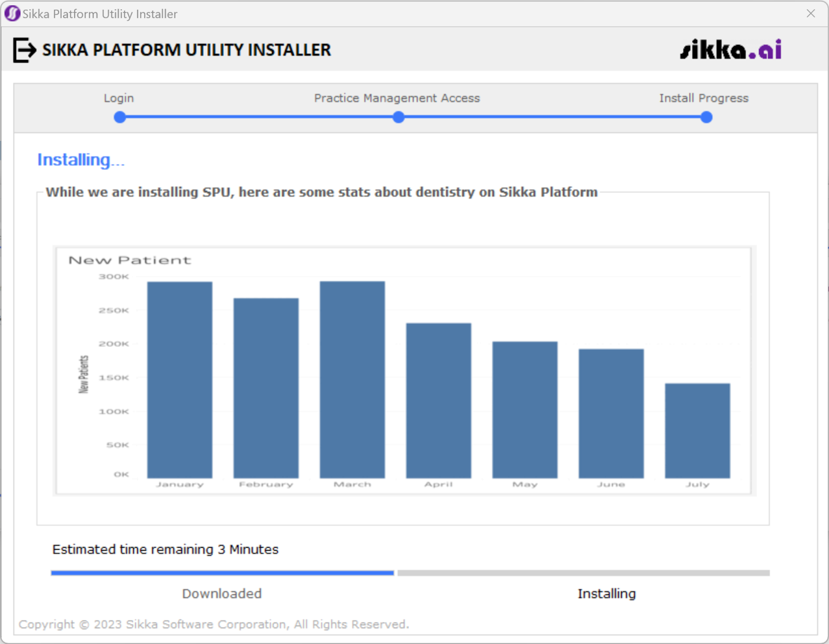Click the April x-axis label

(438, 484)
